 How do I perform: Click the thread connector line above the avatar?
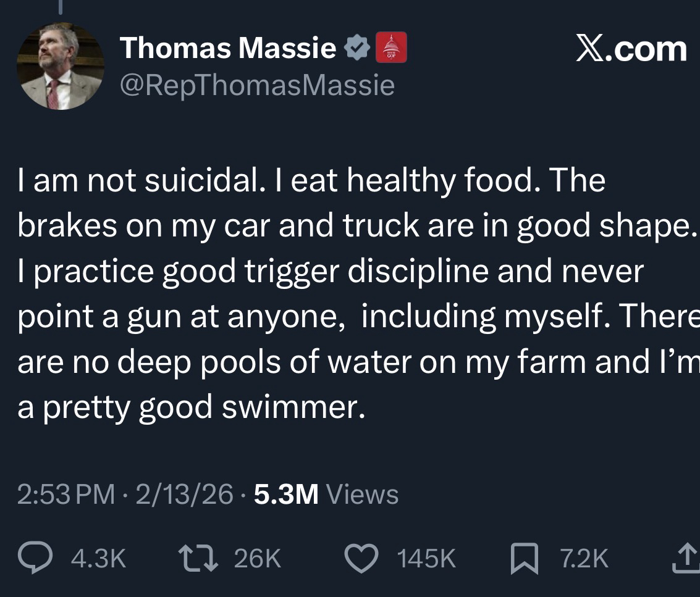[62, 6]
